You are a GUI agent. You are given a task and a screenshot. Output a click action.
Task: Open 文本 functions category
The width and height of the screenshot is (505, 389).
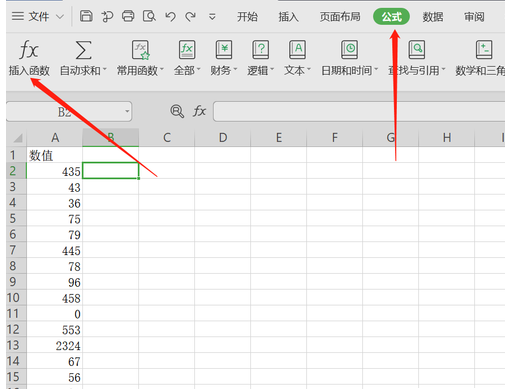tap(297, 58)
